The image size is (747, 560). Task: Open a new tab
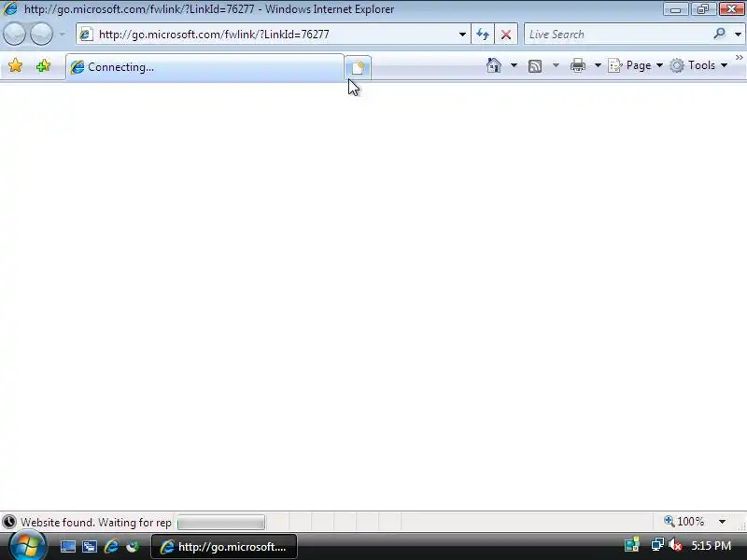click(x=358, y=67)
